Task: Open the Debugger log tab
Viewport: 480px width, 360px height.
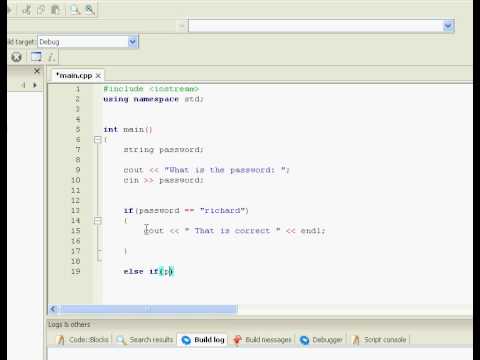Action: click(321, 340)
